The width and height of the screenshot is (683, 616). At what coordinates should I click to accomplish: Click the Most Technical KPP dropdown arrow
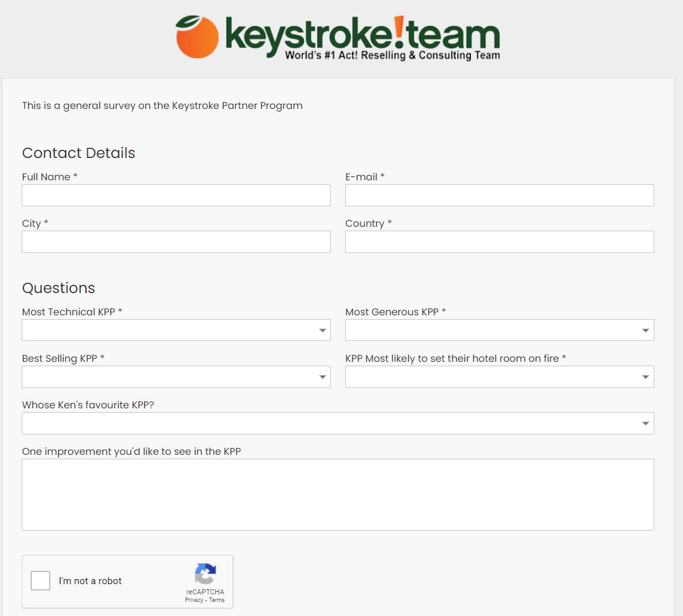322,331
